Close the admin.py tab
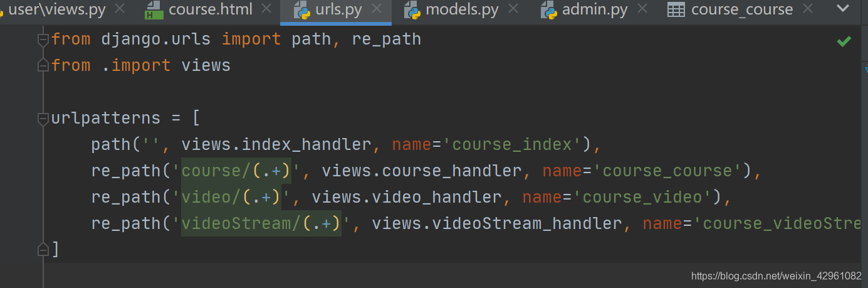 tap(642, 9)
